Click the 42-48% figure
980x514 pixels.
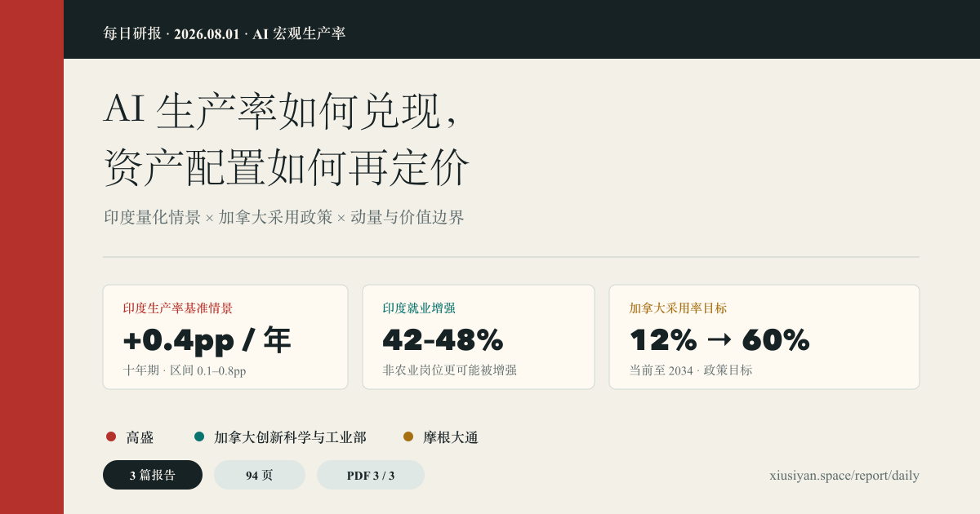(x=443, y=340)
